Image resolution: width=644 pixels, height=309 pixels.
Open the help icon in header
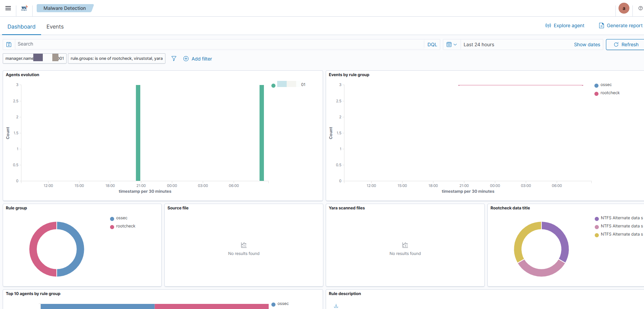click(x=640, y=8)
